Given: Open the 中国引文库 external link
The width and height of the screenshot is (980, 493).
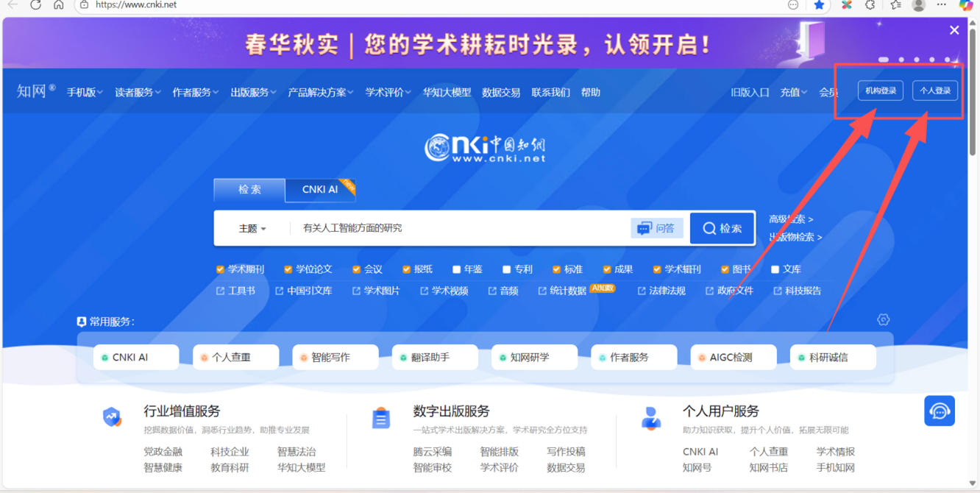Looking at the screenshot, I should 303,291.
